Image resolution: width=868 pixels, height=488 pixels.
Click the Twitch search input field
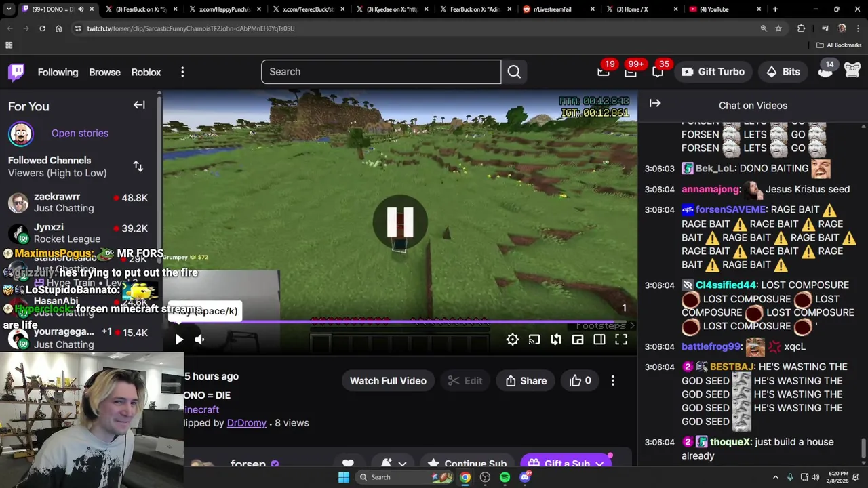381,72
